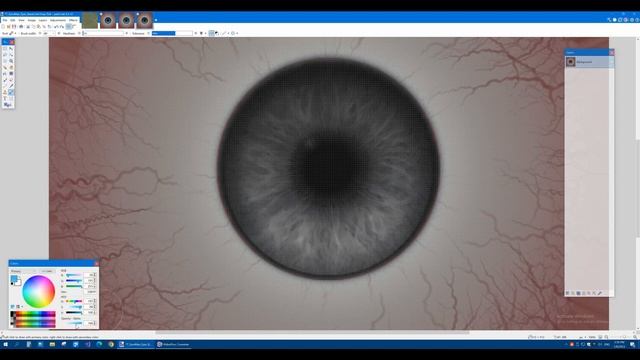Screen dimensions: 640x360
Task: Open the View menu
Action: click(x=22, y=20)
